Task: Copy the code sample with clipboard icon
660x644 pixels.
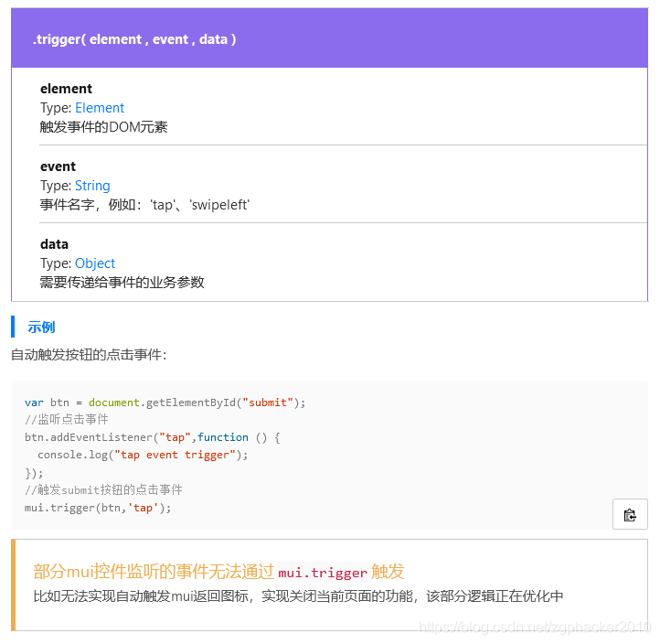Action: point(630,514)
